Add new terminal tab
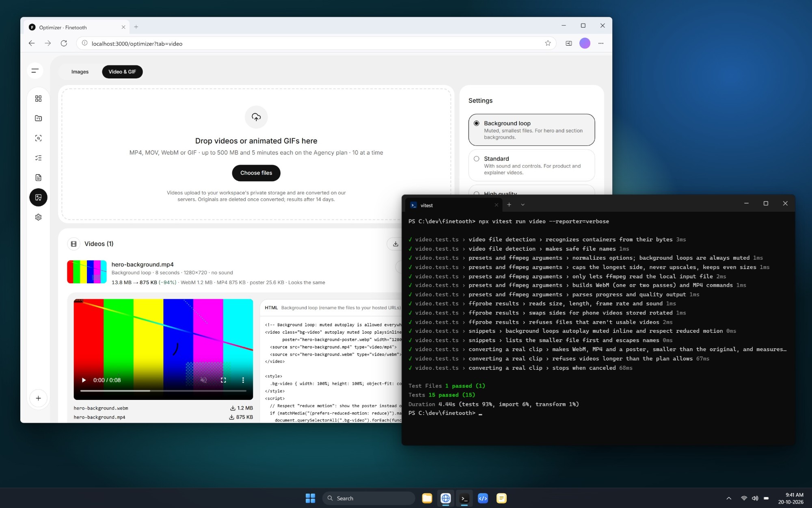The height and width of the screenshot is (508, 812). [x=509, y=205]
